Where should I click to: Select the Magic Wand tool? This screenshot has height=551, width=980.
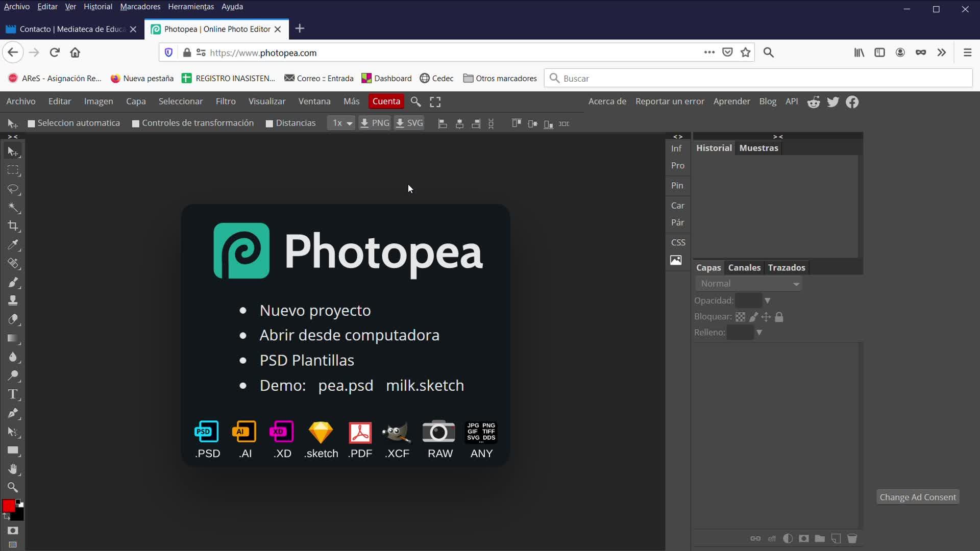pyautogui.click(x=13, y=208)
